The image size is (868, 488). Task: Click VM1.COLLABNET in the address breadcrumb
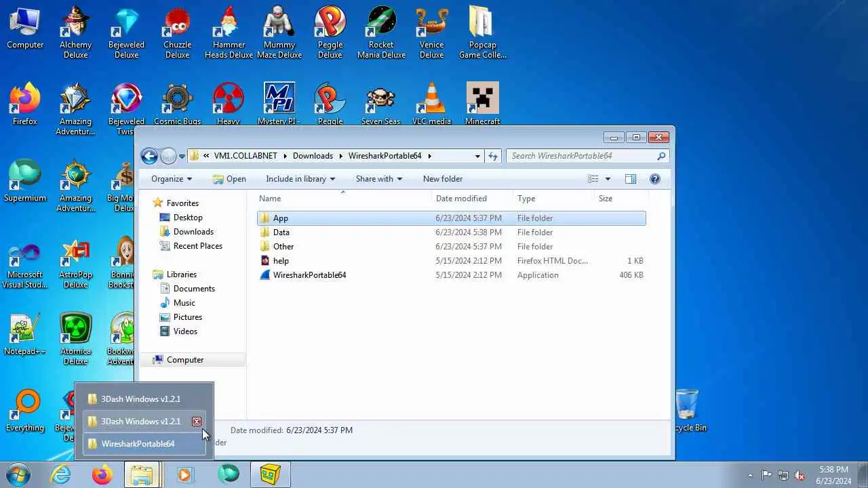(245, 156)
